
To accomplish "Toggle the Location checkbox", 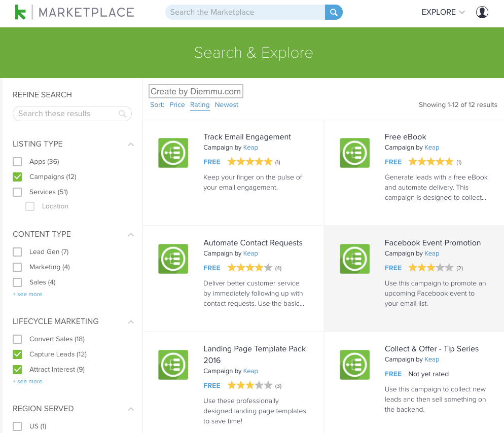I will 30,206.
